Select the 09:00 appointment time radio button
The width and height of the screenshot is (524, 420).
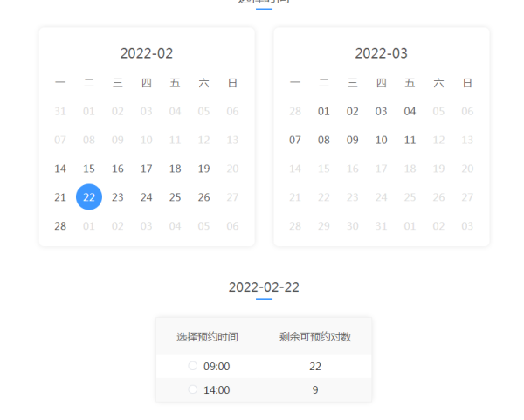193,367
